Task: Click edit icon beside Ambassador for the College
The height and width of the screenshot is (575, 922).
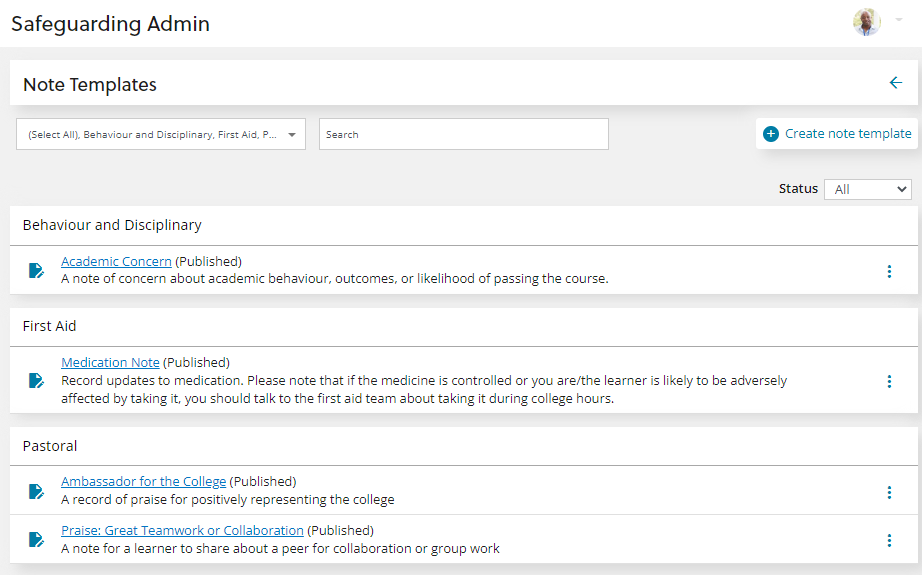Action: click(36, 491)
